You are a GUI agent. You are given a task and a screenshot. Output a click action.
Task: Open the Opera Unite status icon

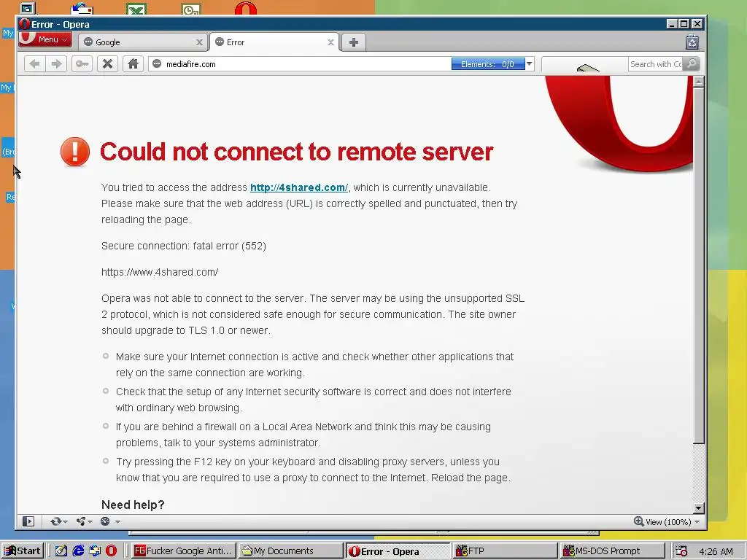pos(81,521)
